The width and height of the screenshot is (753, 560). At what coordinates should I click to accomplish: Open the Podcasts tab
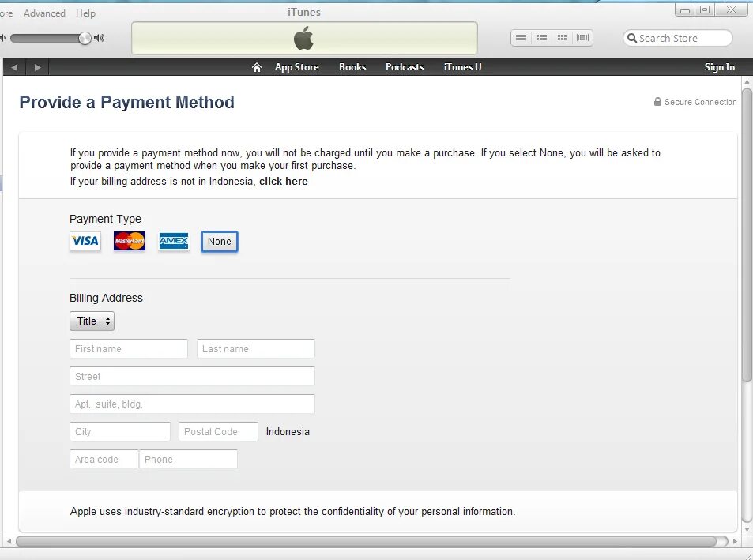[405, 67]
